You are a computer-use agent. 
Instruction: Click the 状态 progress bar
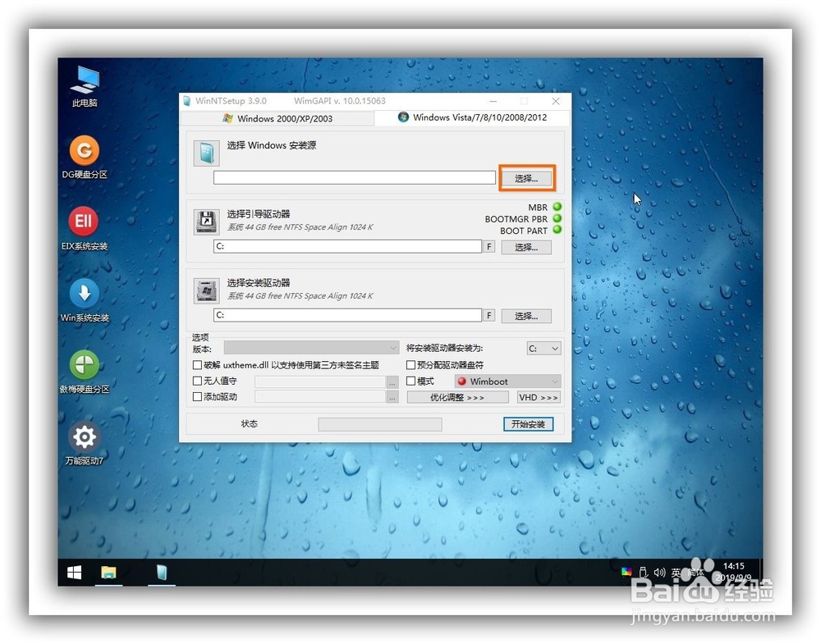coord(380,424)
